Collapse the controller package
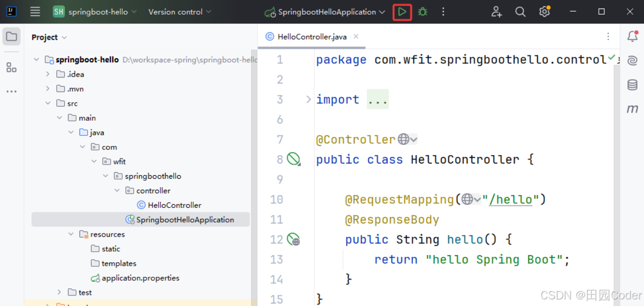The width and height of the screenshot is (644, 306). pos(117,191)
